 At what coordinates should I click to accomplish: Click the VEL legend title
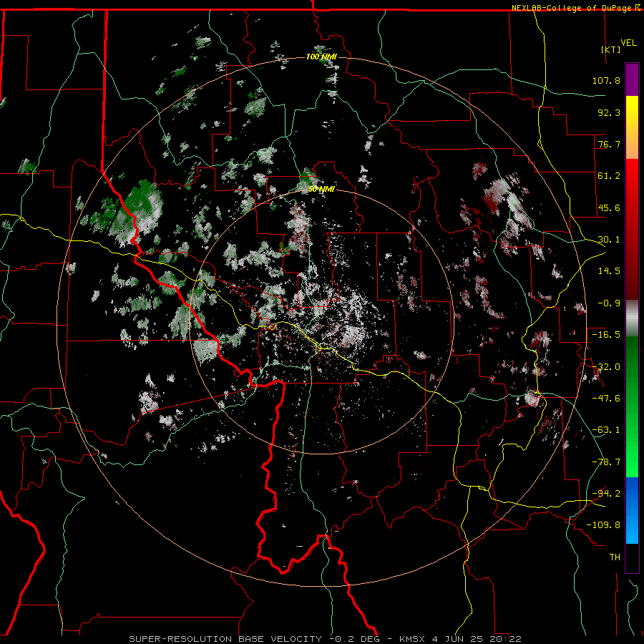click(628, 43)
